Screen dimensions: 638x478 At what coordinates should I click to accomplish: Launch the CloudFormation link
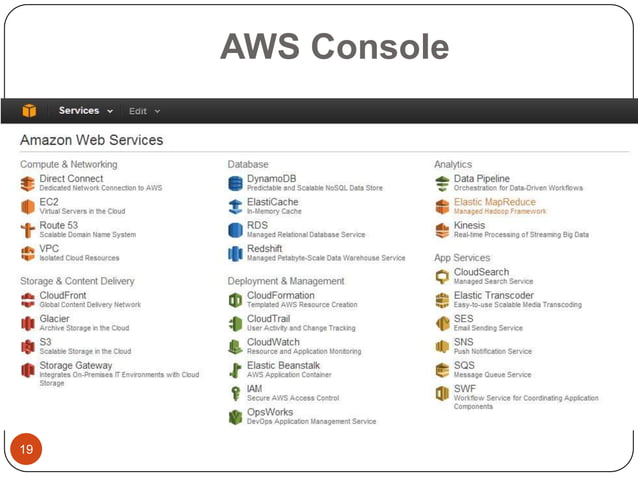click(281, 295)
